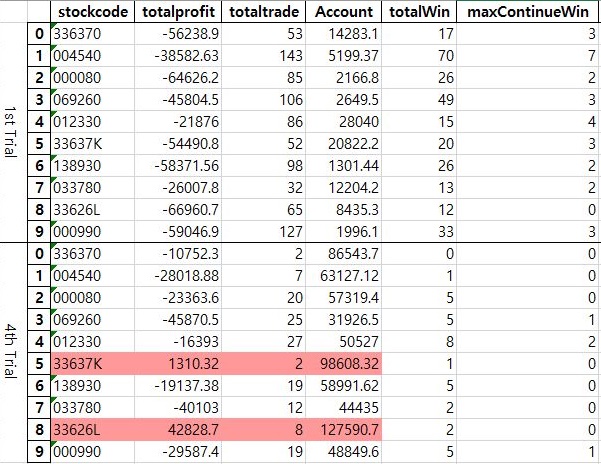Select totalWin cell 49

point(419,100)
